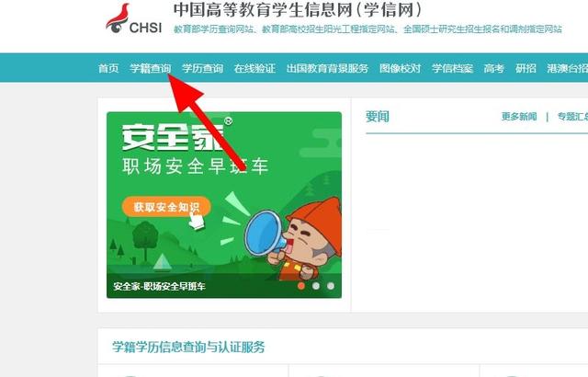Open the 图像校对 navigation item

[x=401, y=68]
